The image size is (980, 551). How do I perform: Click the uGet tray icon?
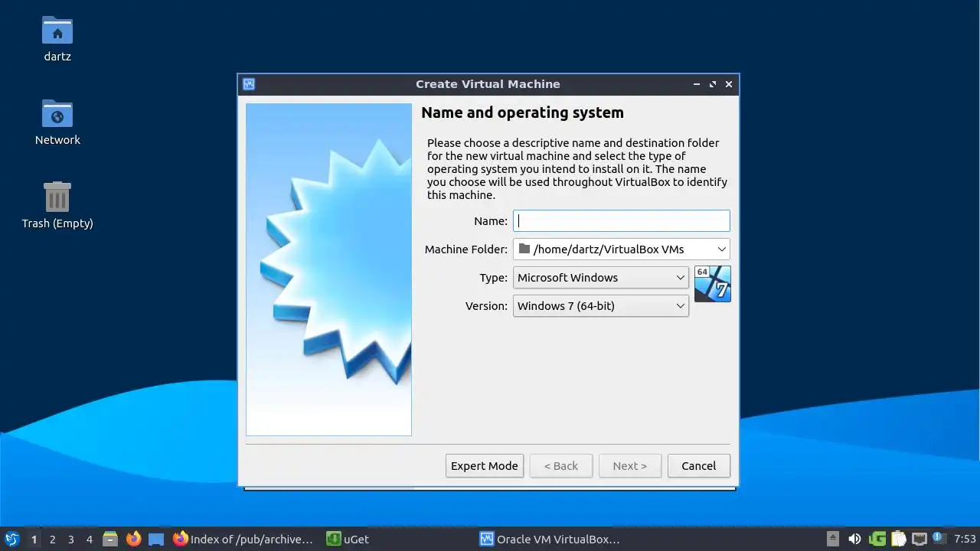(x=877, y=539)
